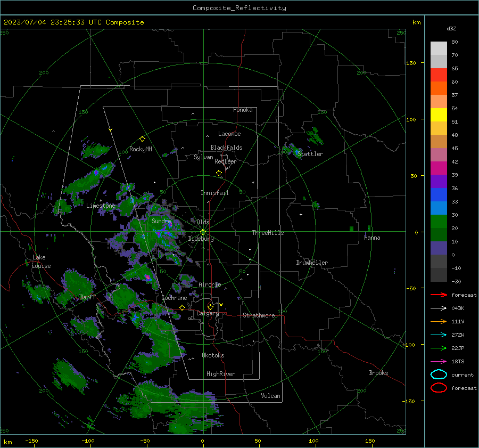Click the purple dBZ legend swatch
This screenshot has height=448, width=479.
[439, 181]
